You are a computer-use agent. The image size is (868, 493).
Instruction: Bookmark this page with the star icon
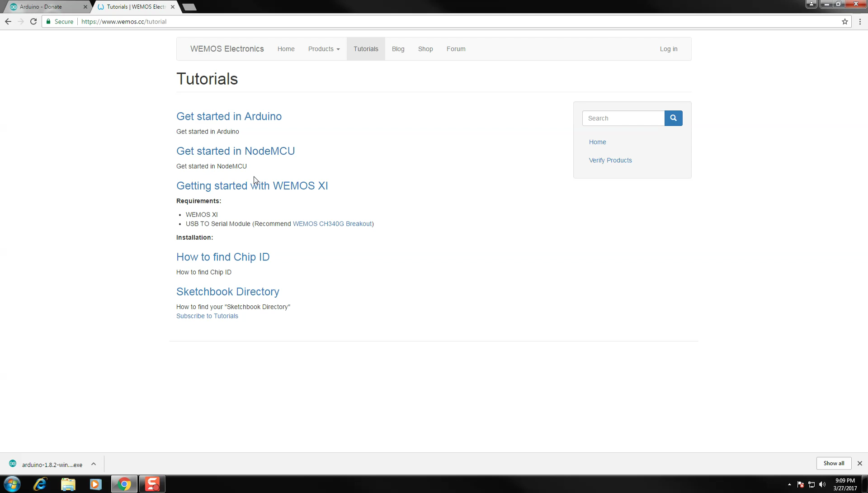point(845,21)
